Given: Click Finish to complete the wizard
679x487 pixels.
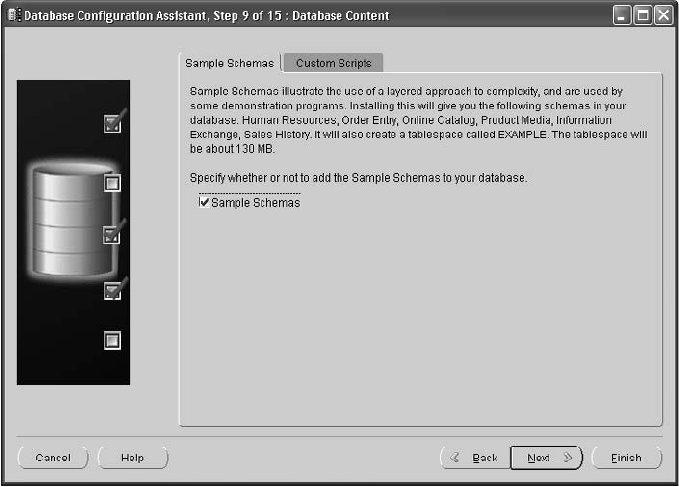Looking at the screenshot, I should tap(626, 458).
